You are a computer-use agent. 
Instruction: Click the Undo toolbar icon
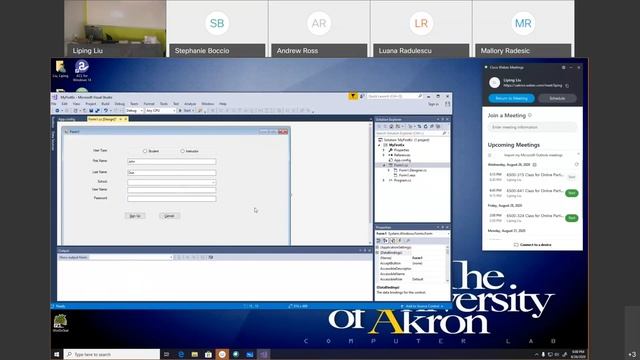pyautogui.click(x=106, y=111)
